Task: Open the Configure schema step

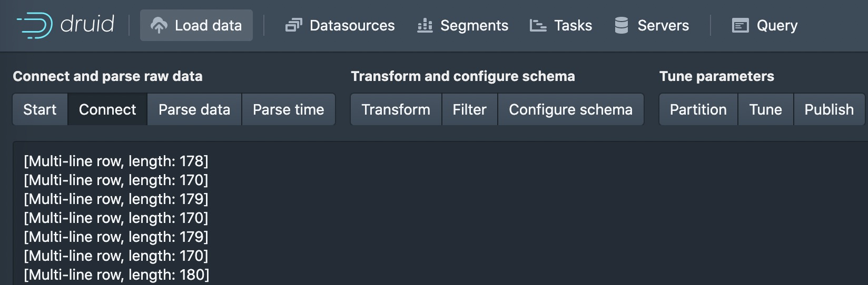Action: 570,109
